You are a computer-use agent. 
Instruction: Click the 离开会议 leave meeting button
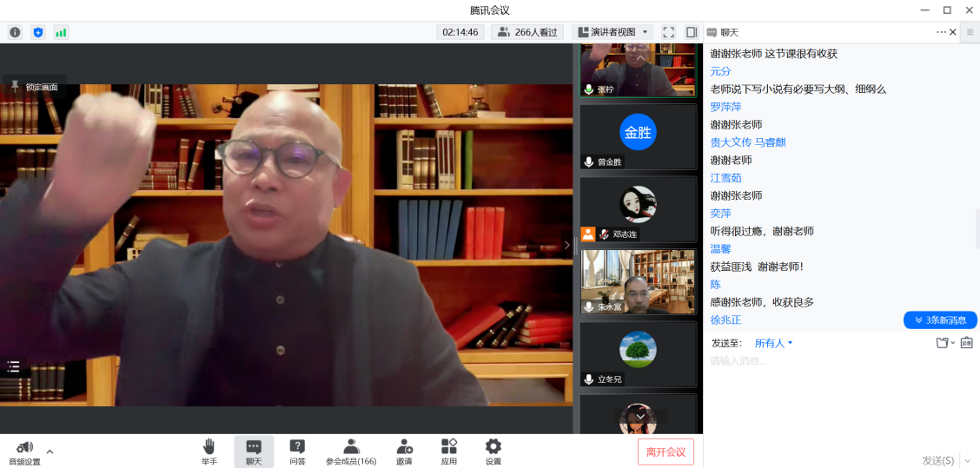pos(665,452)
